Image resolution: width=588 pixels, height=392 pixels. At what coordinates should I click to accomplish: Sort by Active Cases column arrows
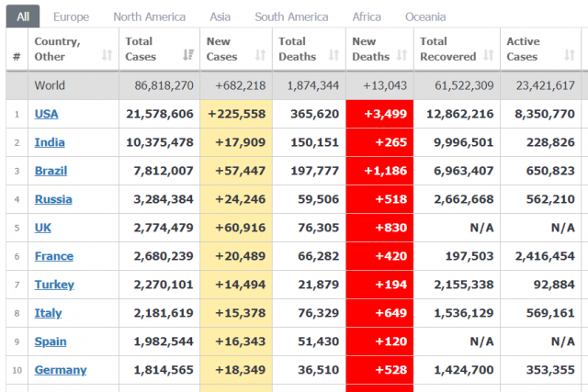coord(570,55)
